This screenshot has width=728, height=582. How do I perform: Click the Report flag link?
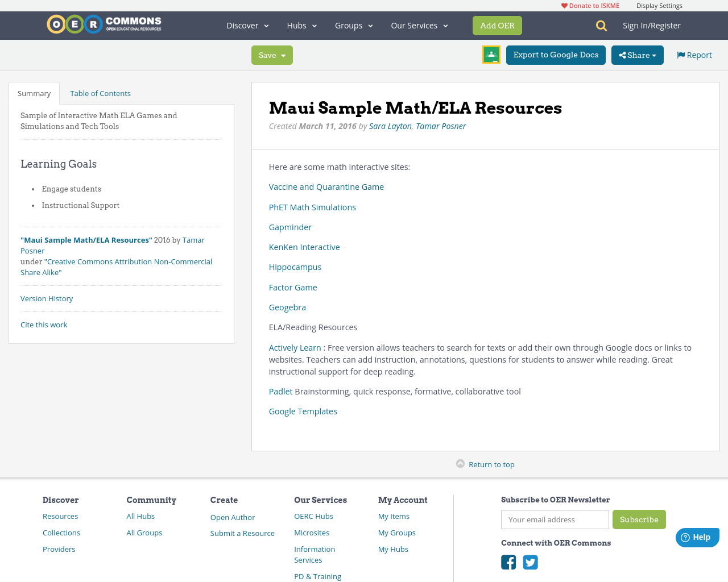click(x=694, y=55)
